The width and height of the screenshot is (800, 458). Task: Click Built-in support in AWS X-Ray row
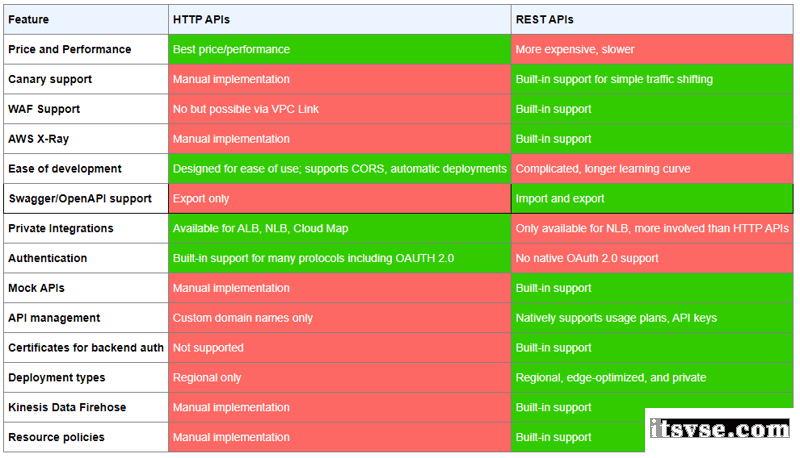[x=652, y=139]
